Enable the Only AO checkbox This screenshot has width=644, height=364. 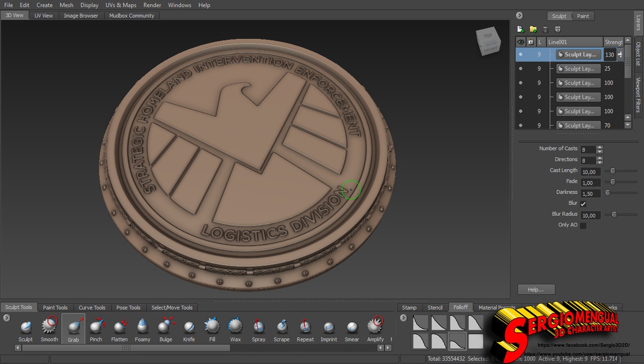click(583, 225)
